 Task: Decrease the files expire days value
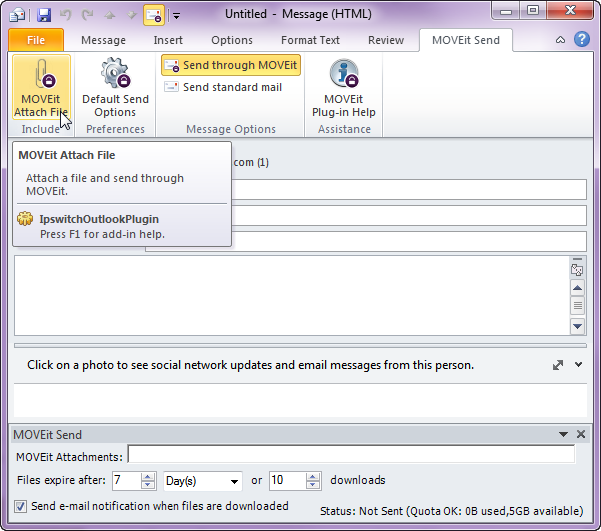coord(148,485)
